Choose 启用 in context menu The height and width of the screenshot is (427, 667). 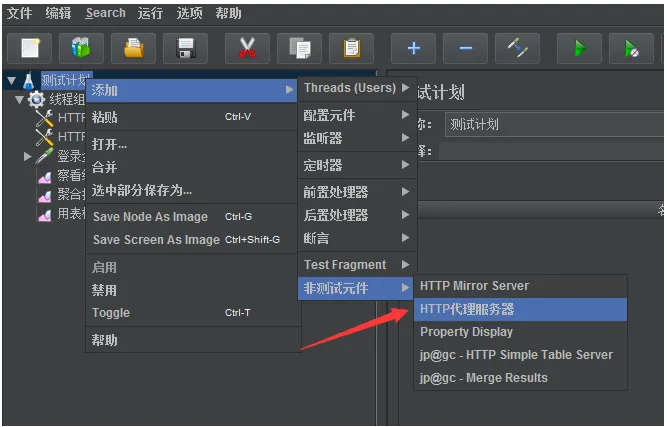pyautogui.click(x=191, y=268)
